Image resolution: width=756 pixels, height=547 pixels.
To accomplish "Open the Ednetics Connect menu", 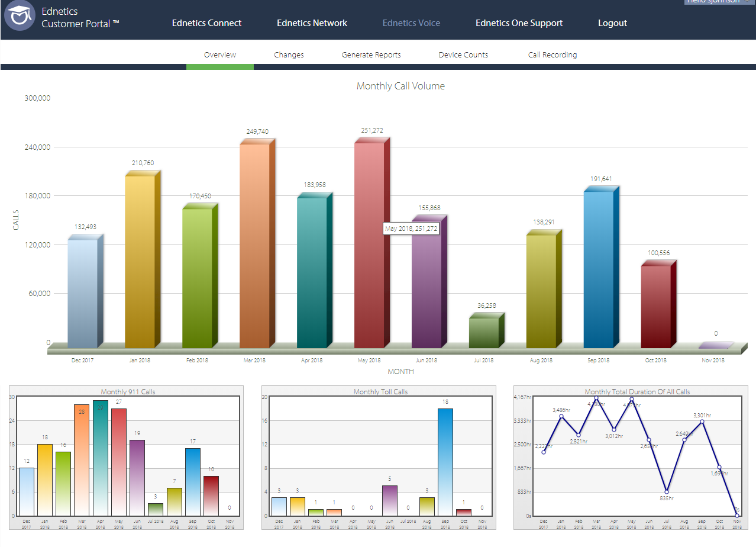I will (x=206, y=23).
